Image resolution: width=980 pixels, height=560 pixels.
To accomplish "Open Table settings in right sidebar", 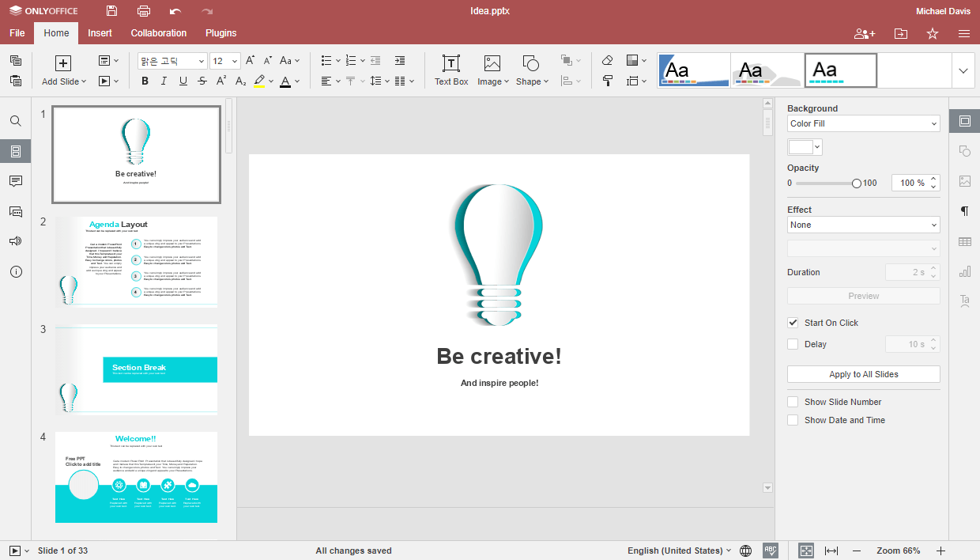I will pyautogui.click(x=964, y=241).
